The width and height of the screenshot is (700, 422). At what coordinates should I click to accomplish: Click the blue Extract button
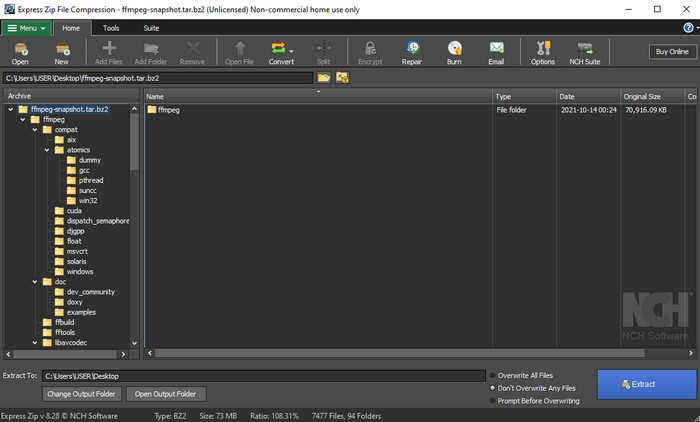click(x=647, y=384)
